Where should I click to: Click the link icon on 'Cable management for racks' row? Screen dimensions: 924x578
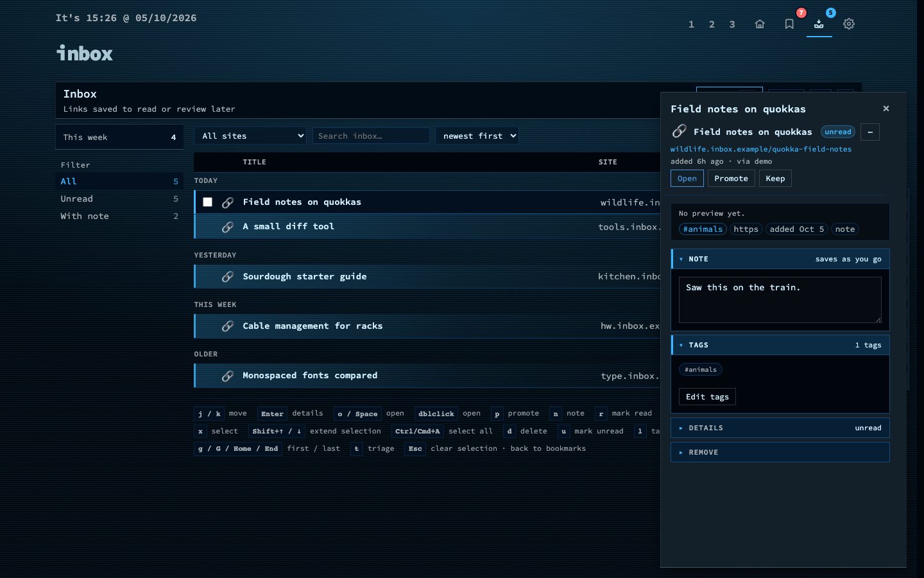point(227,326)
